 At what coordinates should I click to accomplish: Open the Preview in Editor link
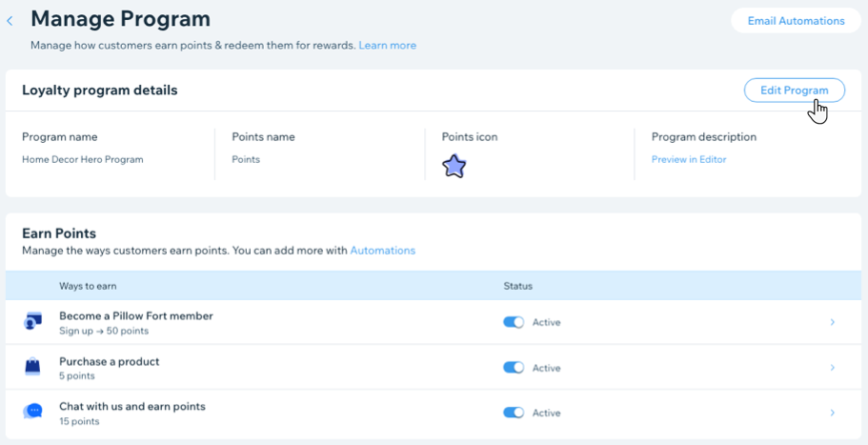coord(688,159)
